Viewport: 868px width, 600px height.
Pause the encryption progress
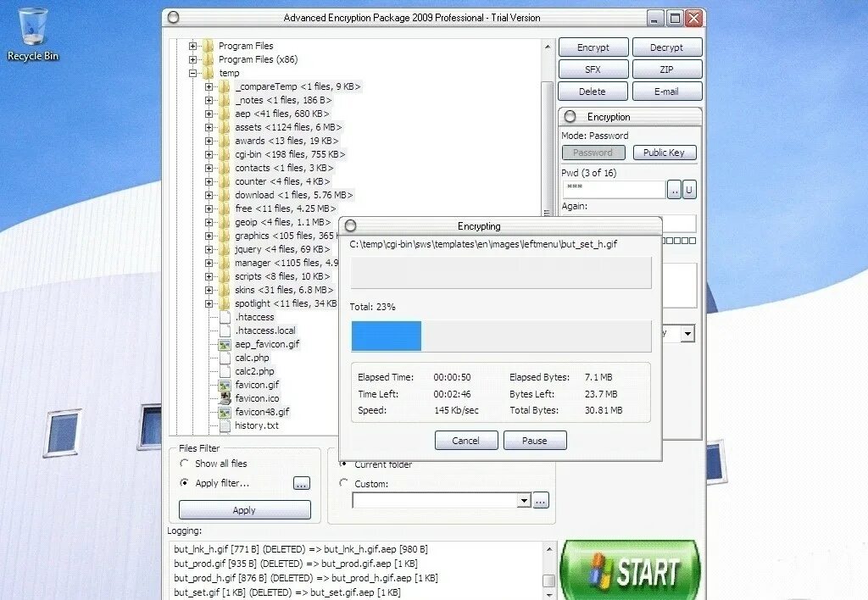click(535, 441)
